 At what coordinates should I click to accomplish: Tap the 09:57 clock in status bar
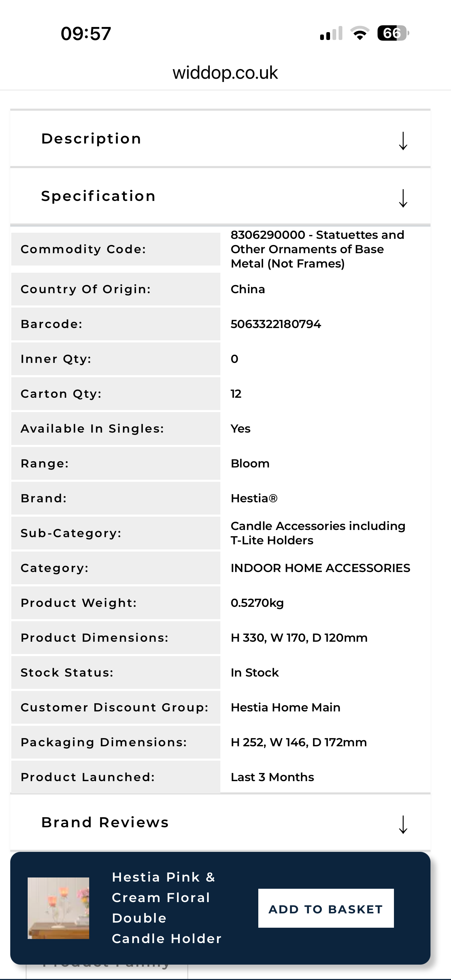coord(86,33)
